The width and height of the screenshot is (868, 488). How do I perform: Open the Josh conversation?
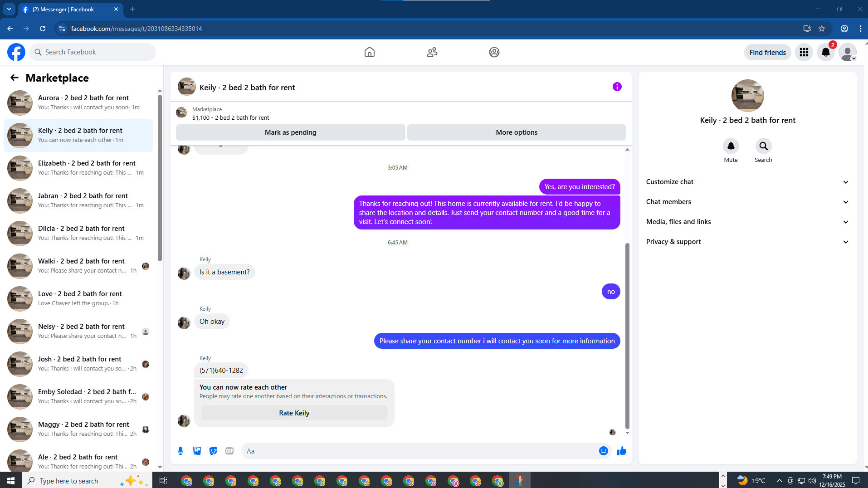(x=78, y=364)
